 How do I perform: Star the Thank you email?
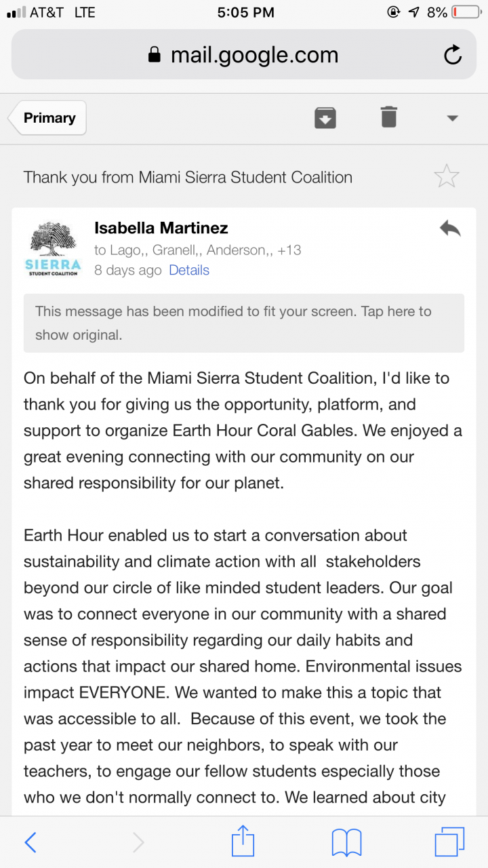446,177
